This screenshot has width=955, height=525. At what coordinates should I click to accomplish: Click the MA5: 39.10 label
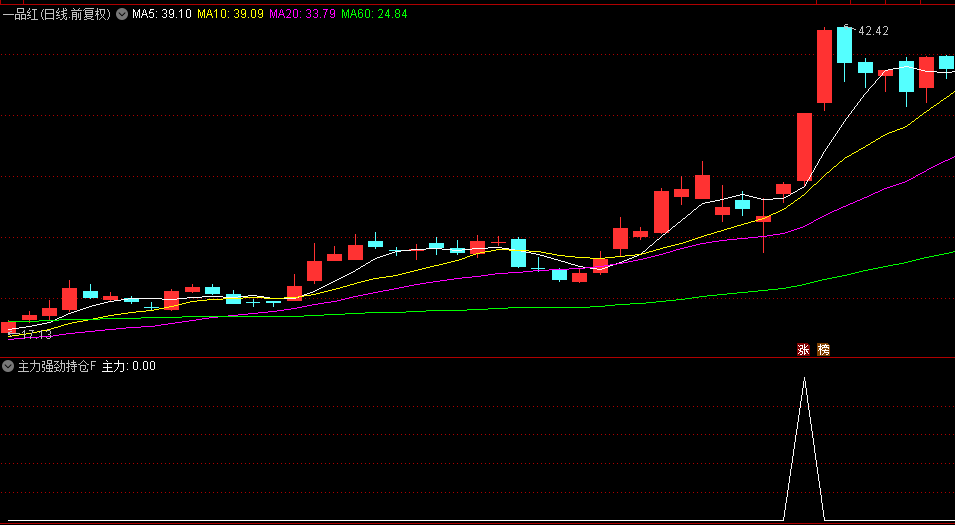click(162, 13)
